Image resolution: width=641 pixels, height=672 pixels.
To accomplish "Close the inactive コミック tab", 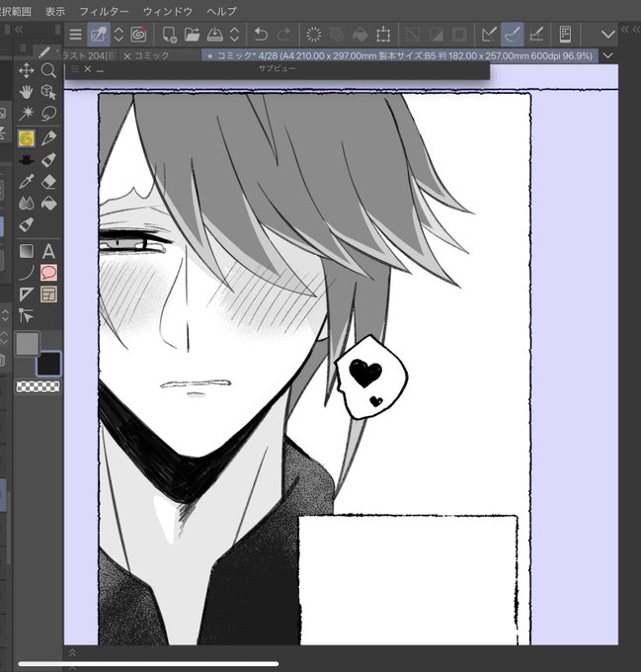I will pos(126,56).
